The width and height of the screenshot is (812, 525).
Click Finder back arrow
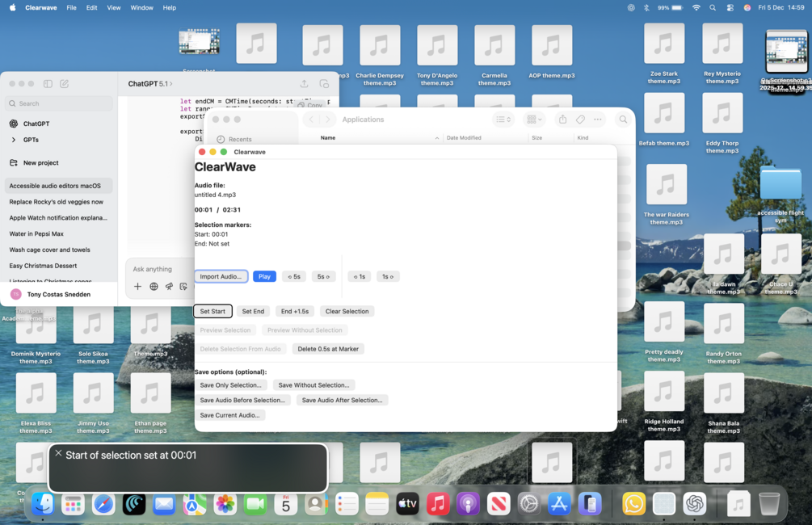click(x=311, y=120)
